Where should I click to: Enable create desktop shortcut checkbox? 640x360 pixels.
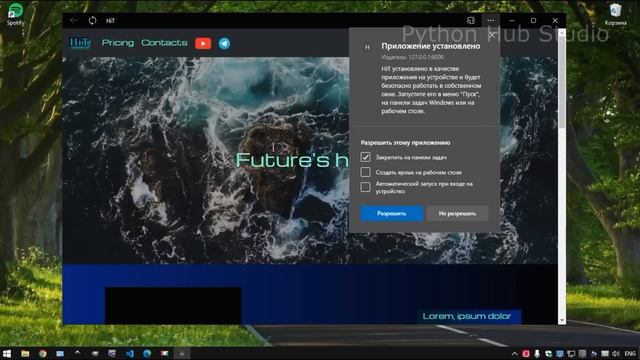coord(365,172)
